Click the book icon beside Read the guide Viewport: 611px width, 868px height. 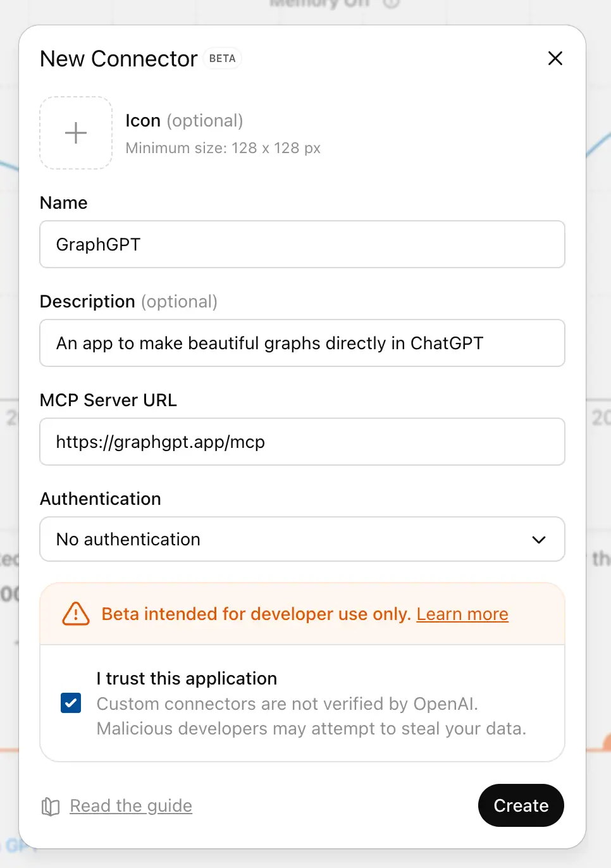pos(49,806)
